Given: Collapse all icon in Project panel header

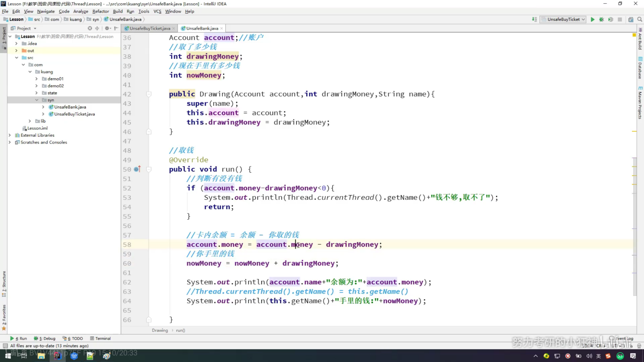Looking at the screenshot, I should point(97,28).
